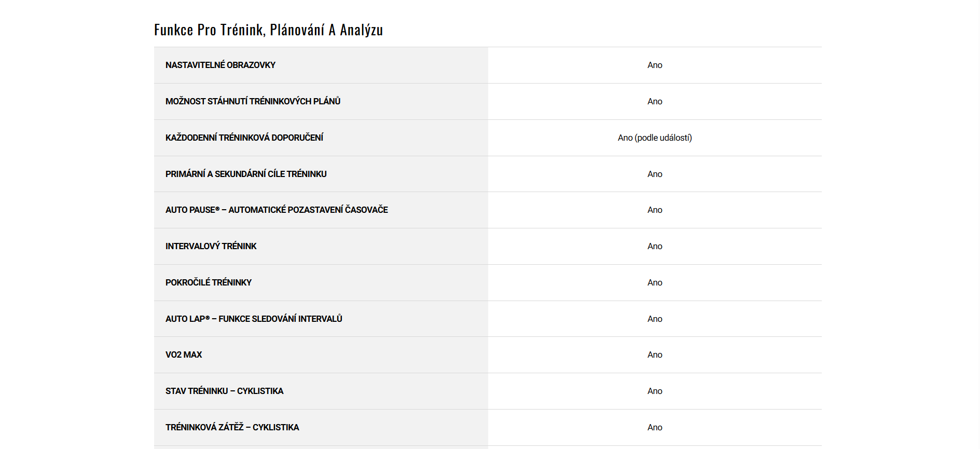The image size is (980, 449).
Task: Click "Ano" value for Pokročilé tréninky
Action: (655, 283)
